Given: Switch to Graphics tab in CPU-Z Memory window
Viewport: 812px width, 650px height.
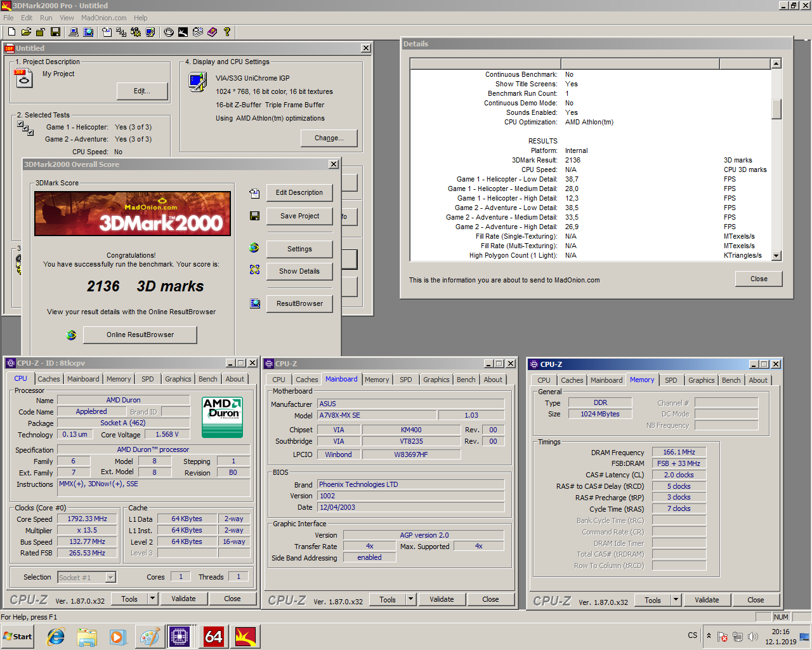Looking at the screenshot, I should 702,380.
